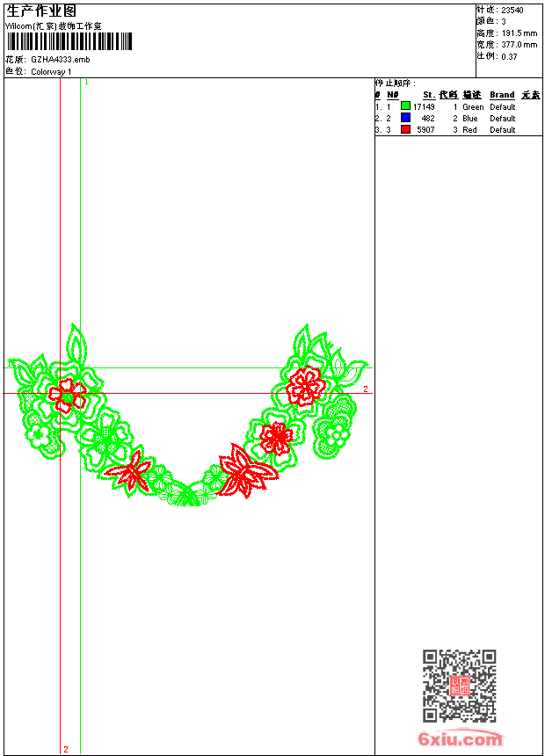545x756 pixels.
Task: Click the 'Red' description text
Action: [x=469, y=130]
